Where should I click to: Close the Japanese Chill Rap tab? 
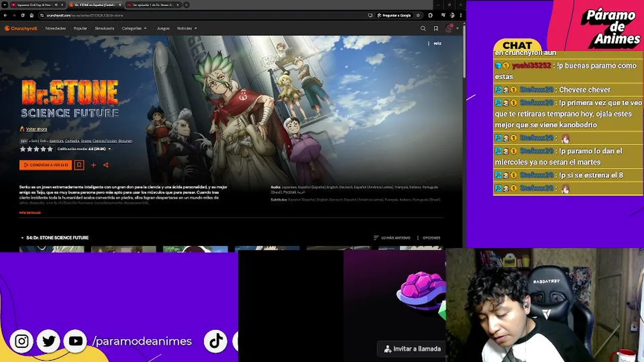(x=62, y=5)
